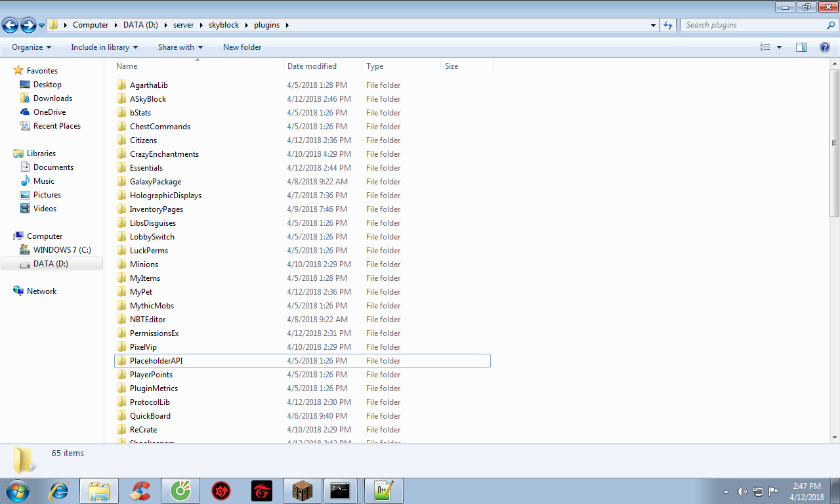Image resolution: width=840 pixels, height=504 pixels.
Task: Go back with the Back arrow button
Action: (10, 26)
